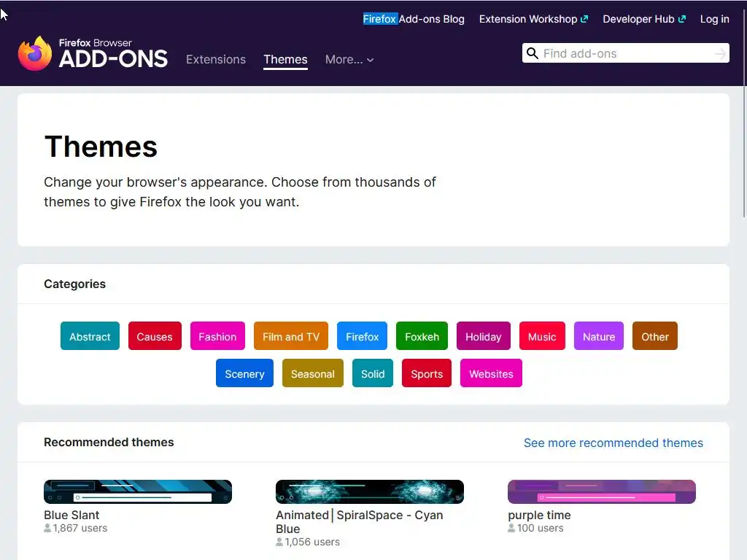Screen dimensions: 747x560
Task: Choose the Fashion category
Action: click(217, 336)
